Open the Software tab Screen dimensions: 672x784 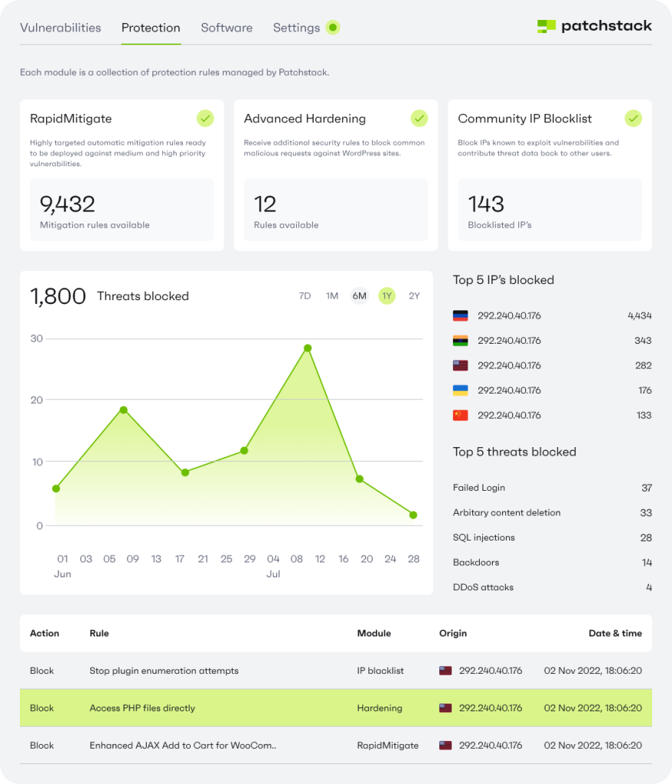227,28
